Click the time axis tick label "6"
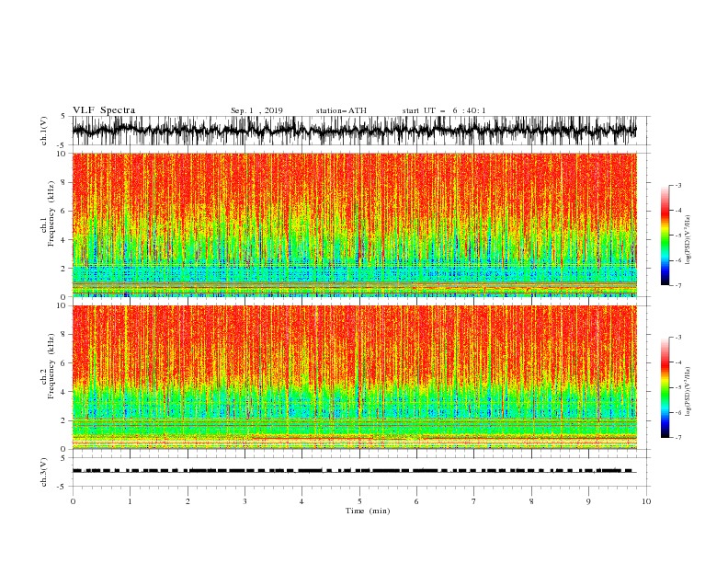Screen dimensions: 728x563 click(416, 501)
